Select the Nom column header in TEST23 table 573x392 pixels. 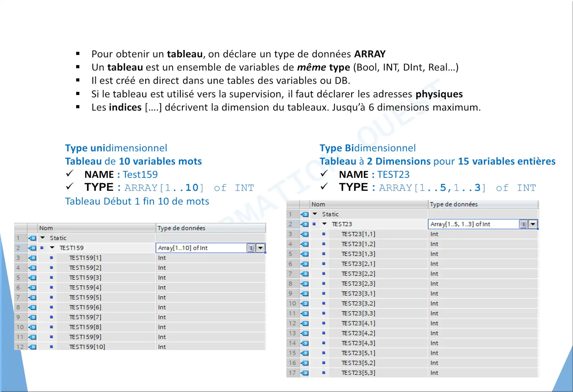369,204
